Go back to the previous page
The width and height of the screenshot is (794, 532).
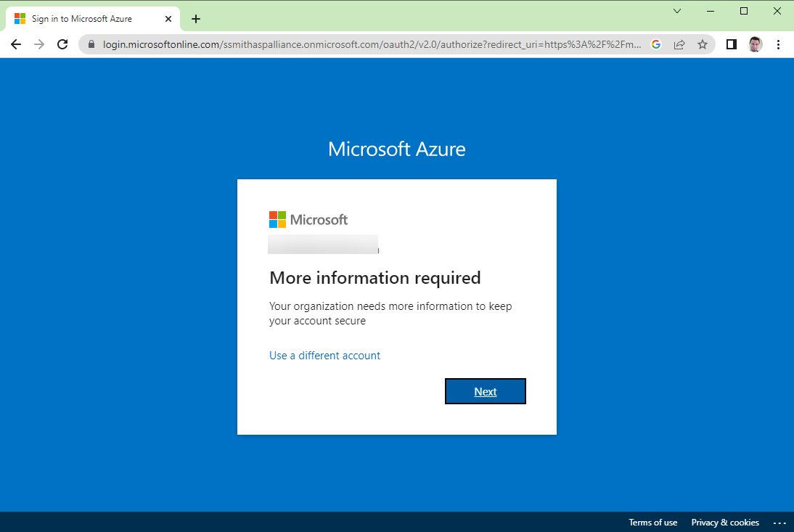16,44
